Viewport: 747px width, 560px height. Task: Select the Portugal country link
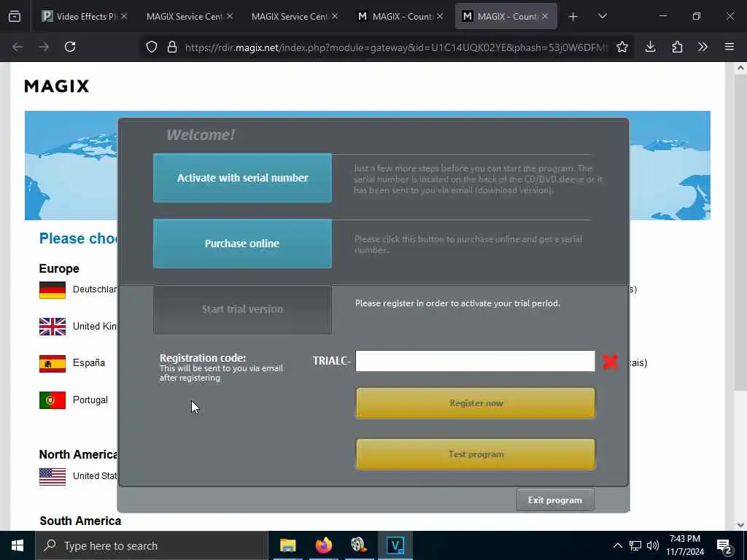click(x=90, y=400)
